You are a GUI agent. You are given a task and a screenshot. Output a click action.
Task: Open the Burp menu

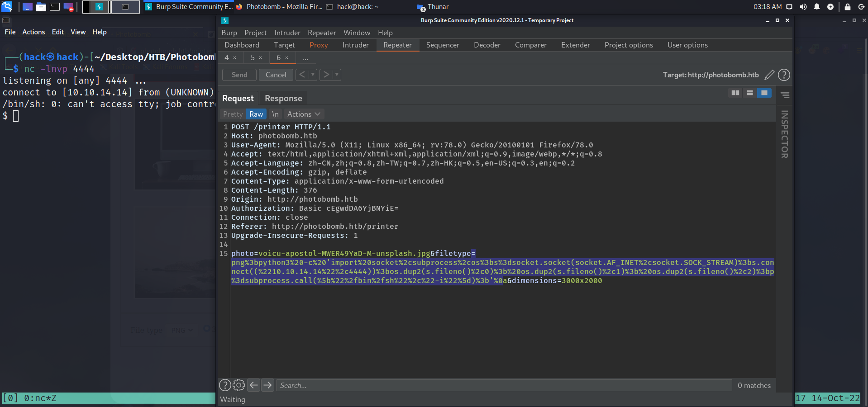(229, 33)
